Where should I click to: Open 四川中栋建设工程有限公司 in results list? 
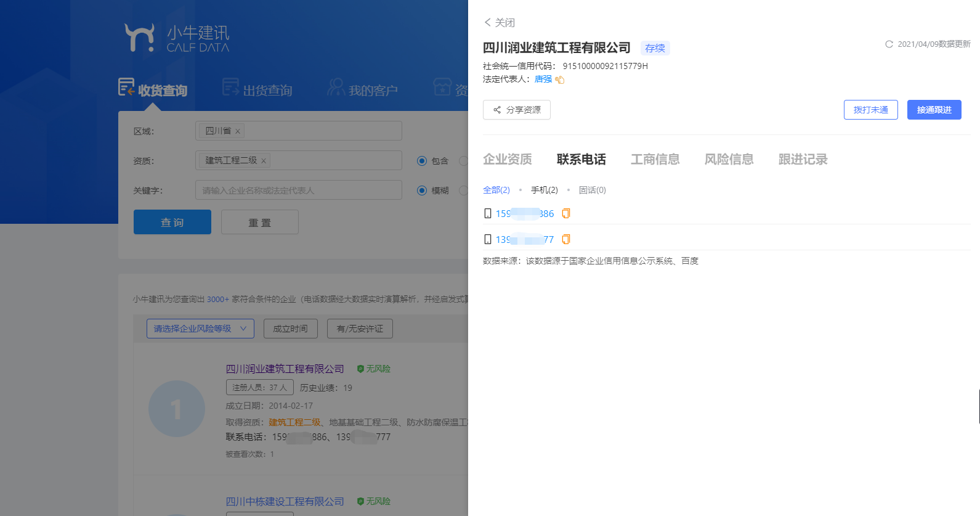coord(285,501)
